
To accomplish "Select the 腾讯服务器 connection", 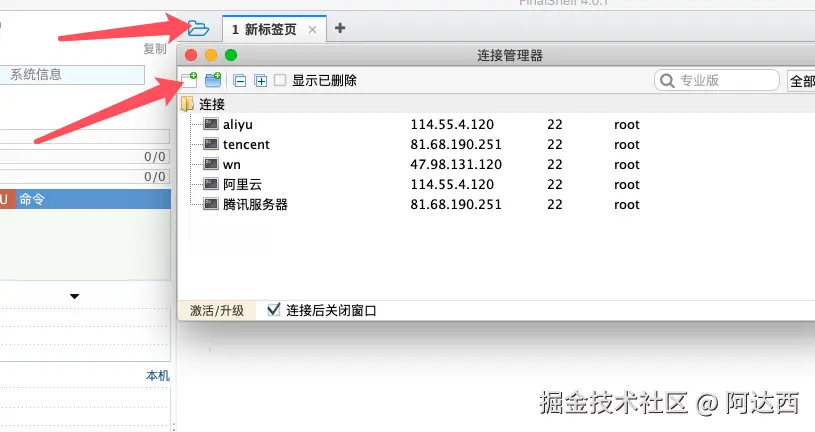I will click(x=255, y=204).
